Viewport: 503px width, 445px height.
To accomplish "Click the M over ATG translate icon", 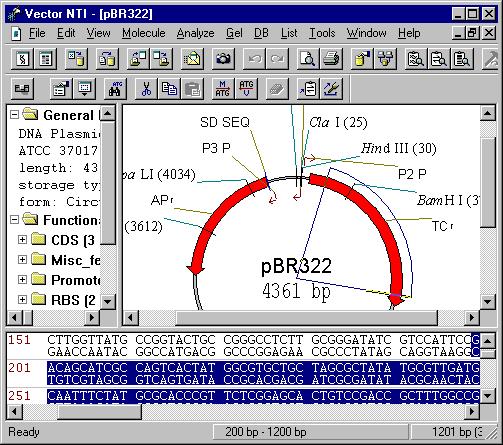I will click(222, 89).
